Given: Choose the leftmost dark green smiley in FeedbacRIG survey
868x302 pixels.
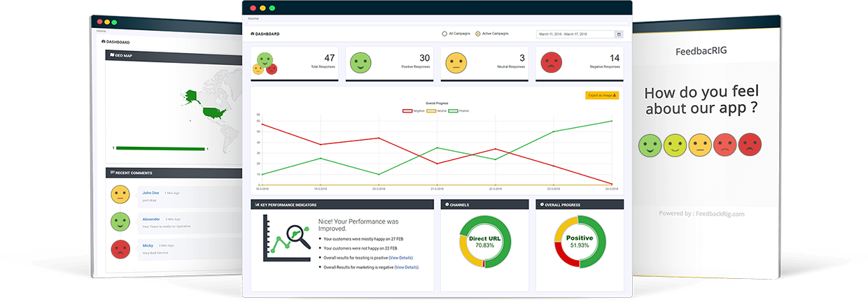Looking at the screenshot, I should [650, 145].
